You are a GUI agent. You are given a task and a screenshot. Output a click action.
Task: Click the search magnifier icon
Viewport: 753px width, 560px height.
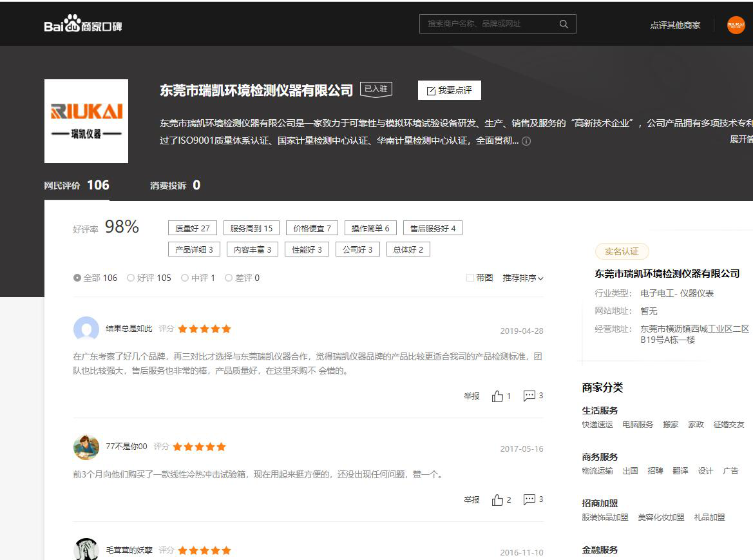pyautogui.click(x=564, y=23)
